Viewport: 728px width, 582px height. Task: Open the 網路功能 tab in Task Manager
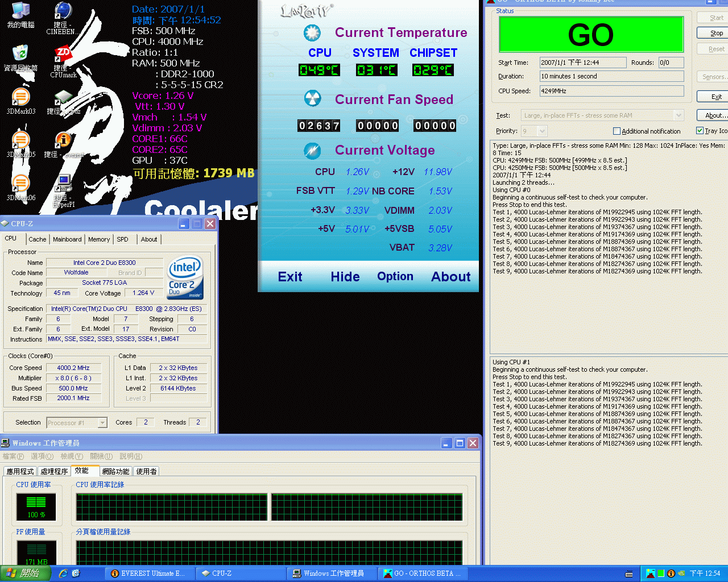(116, 472)
